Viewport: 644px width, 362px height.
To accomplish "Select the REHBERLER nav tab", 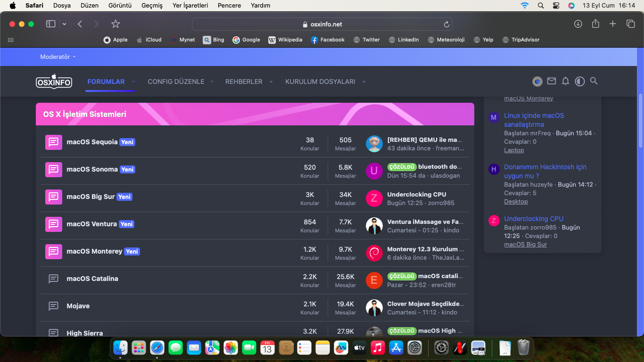I will click(244, 82).
